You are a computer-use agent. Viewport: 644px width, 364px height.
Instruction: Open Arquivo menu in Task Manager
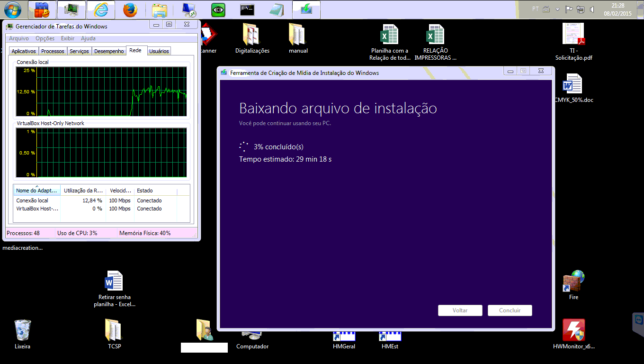click(x=19, y=38)
